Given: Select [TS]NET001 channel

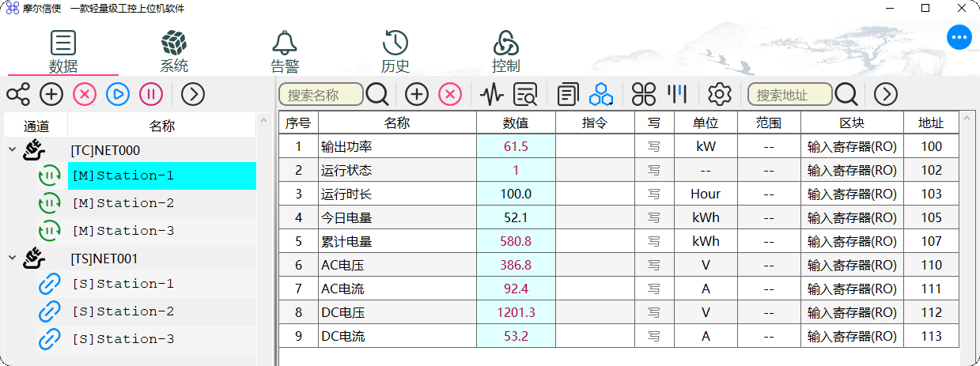Looking at the screenshot, I should tap(105, 258).
